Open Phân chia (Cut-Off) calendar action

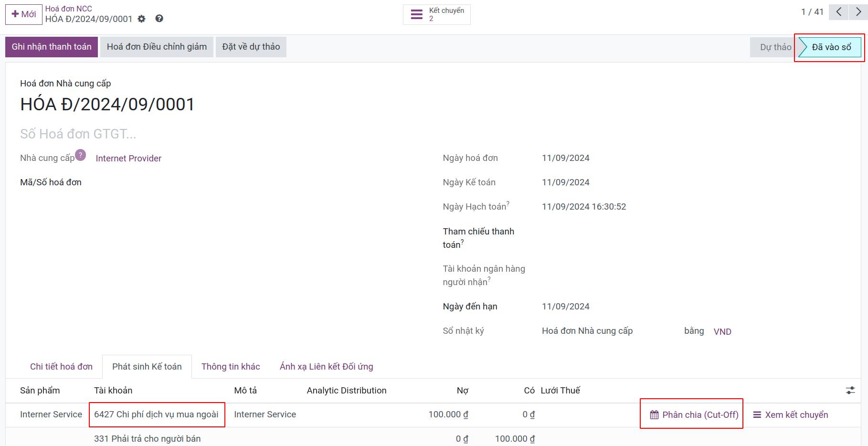click(694, 415)
